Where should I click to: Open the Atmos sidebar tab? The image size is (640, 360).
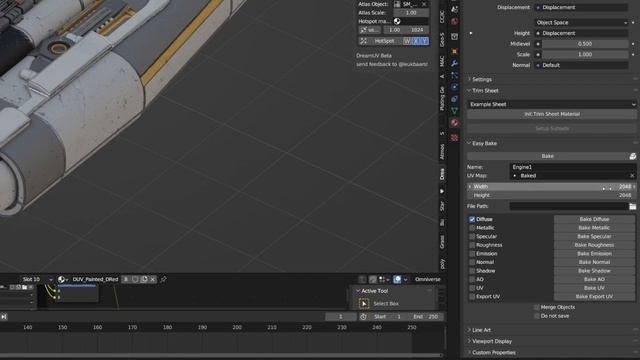click(442, 152)
